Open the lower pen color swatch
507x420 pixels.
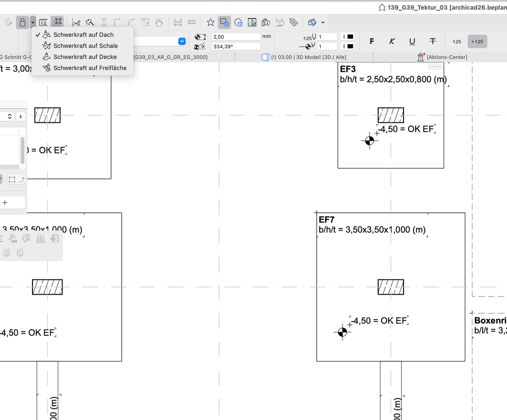pos(348,46)
